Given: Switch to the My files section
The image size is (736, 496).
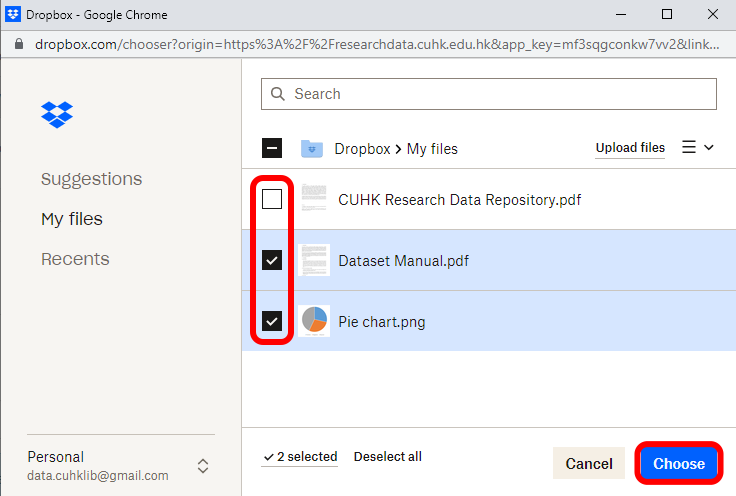Looking at the screenshot, I should (x=72, y=219).
